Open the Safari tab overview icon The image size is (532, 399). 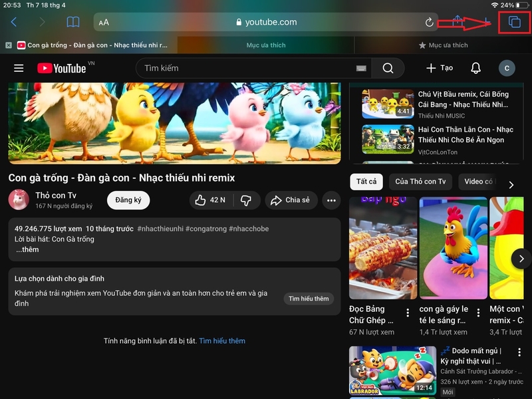pyautogui.click(x=514, y=22)
